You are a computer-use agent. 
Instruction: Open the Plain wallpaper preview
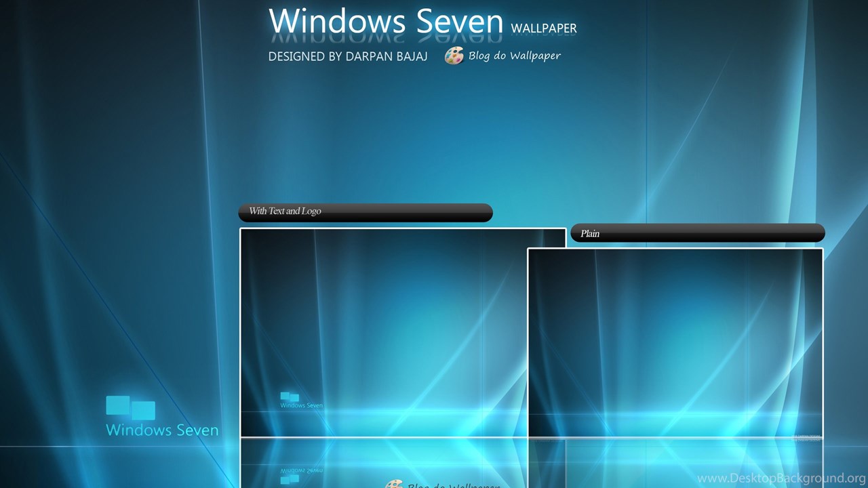[x=675, y=339]
